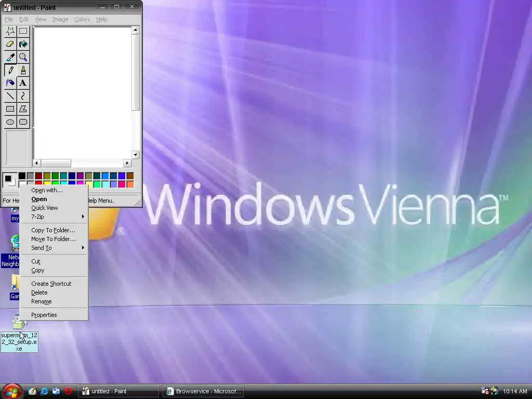Choose Copy To Folder... option
This screenshot has width=532, height=399.
pyautogui.click(x=54, y=230)
